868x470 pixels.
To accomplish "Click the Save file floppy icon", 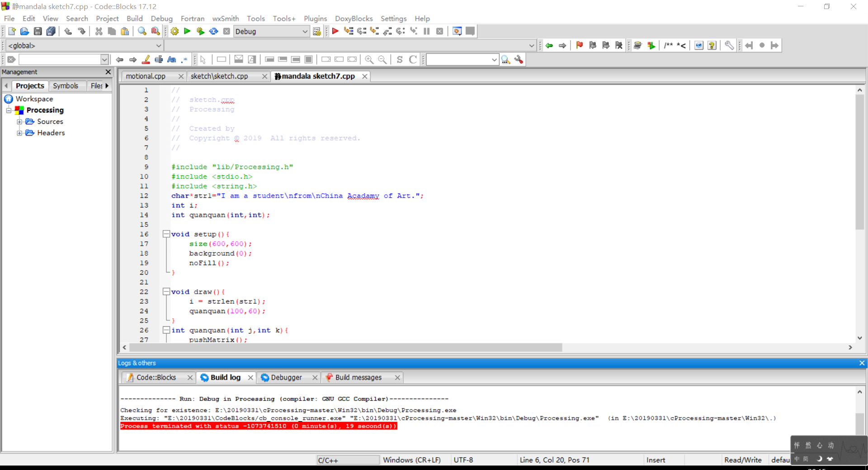I will pos(38,31).
